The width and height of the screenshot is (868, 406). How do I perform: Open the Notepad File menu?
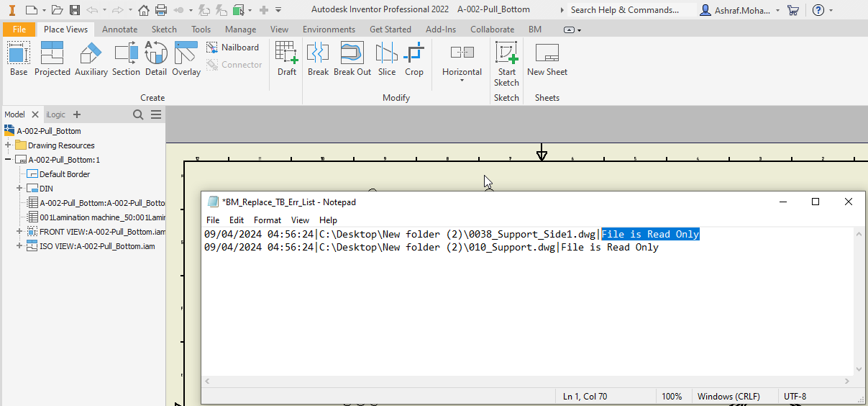coord(213,220)
